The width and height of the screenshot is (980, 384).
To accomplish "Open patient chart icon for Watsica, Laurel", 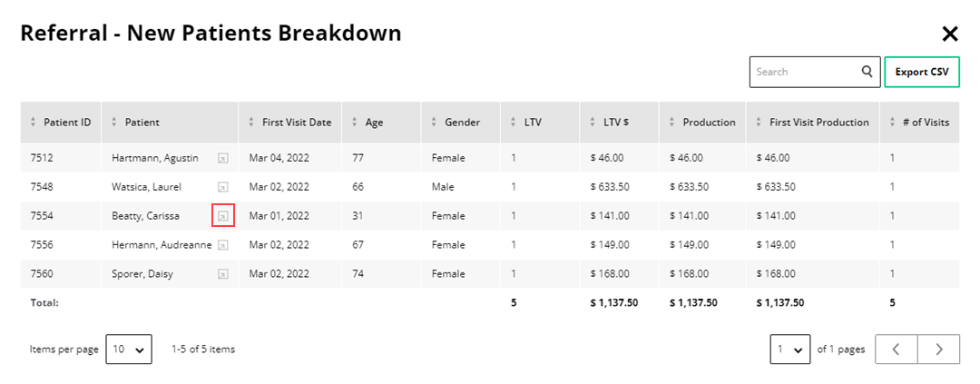I will [x=222, y=187].
